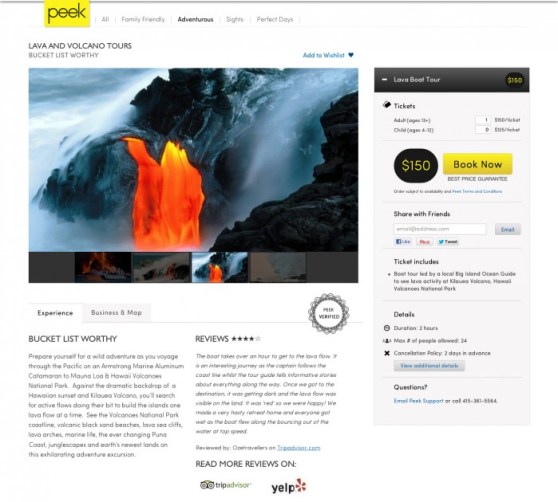Open the Email Peek Support link

(x=418, y=401)
